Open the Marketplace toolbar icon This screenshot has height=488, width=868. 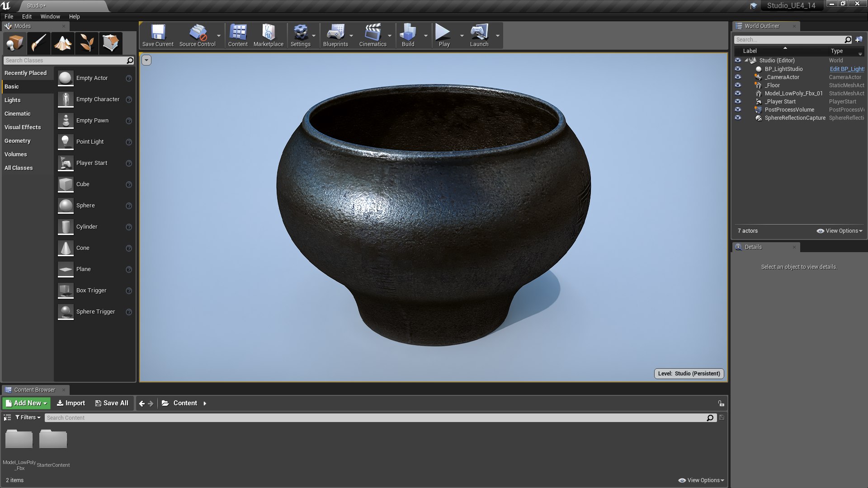[269, 36]
